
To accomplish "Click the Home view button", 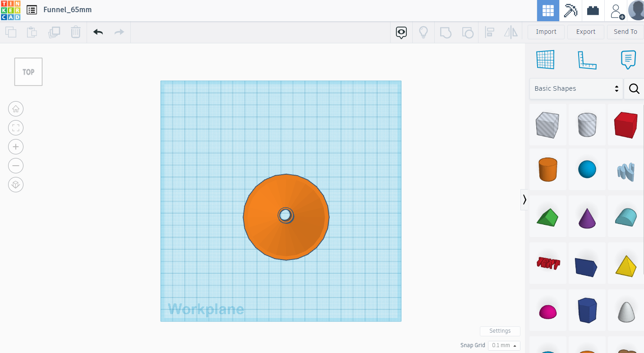I will coord(16,109).
